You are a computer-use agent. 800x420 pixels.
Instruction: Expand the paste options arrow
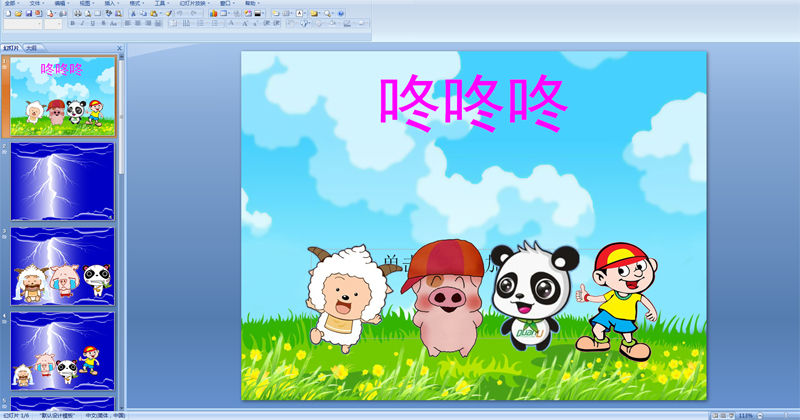click(161, 14)
